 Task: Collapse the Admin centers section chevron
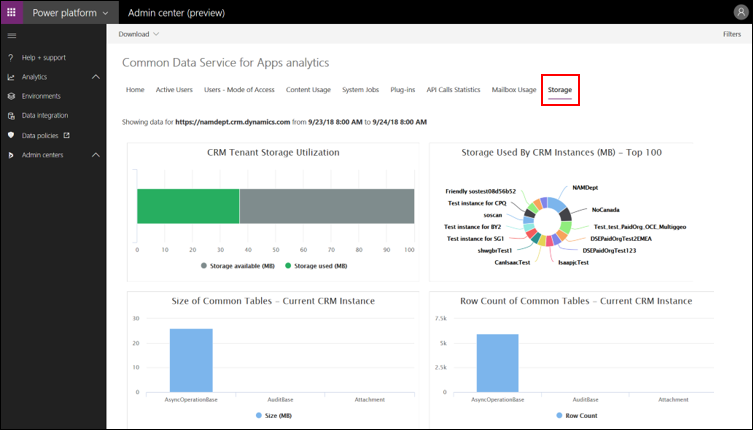pos(95,155)
